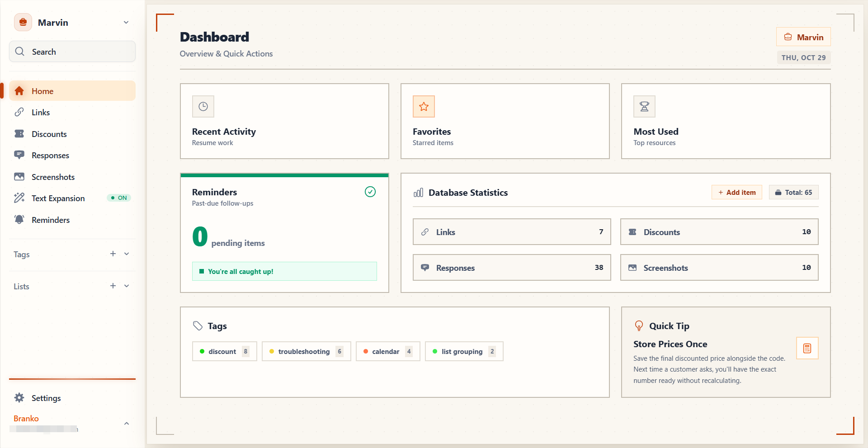Open the Screenshots statistics row
The image size is (868, 448).
click(x=719, y=268)
